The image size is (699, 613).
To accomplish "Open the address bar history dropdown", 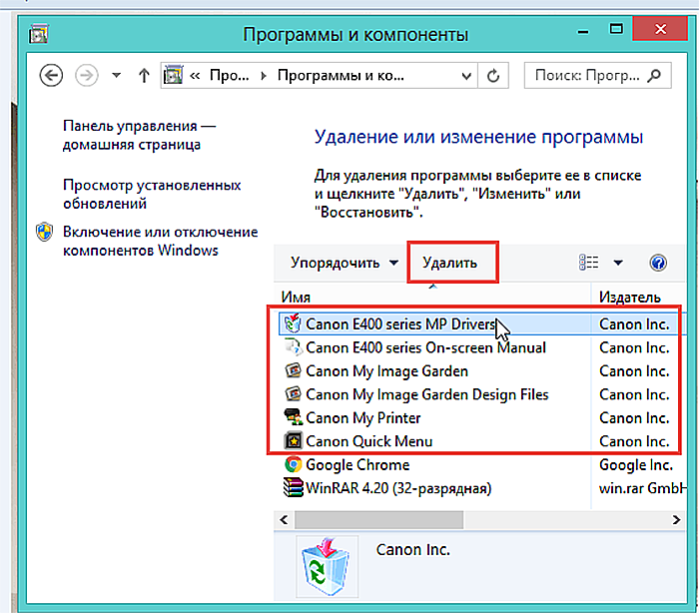I will 466,76.
